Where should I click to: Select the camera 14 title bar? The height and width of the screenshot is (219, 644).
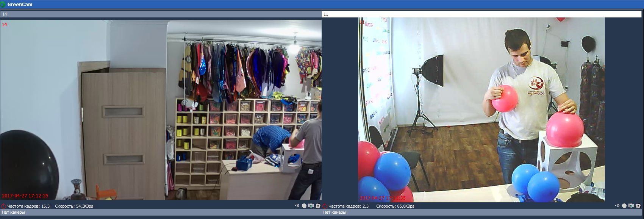tap(161, 14)
